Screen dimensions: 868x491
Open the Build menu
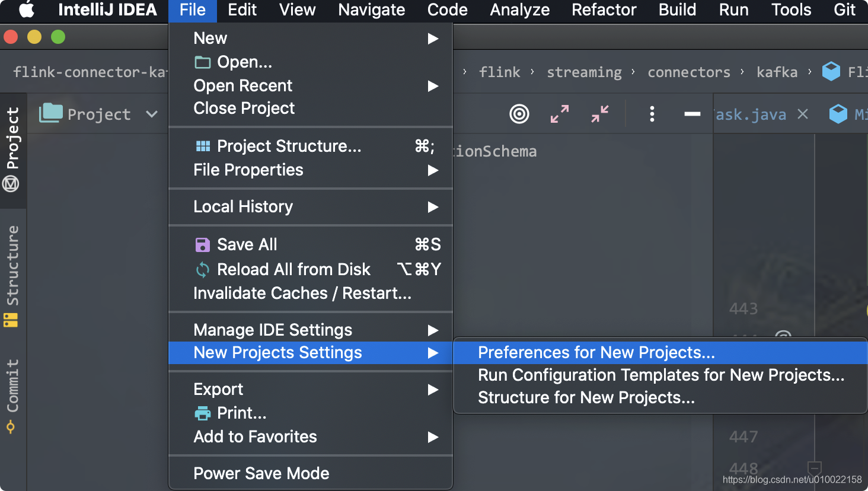677,10
